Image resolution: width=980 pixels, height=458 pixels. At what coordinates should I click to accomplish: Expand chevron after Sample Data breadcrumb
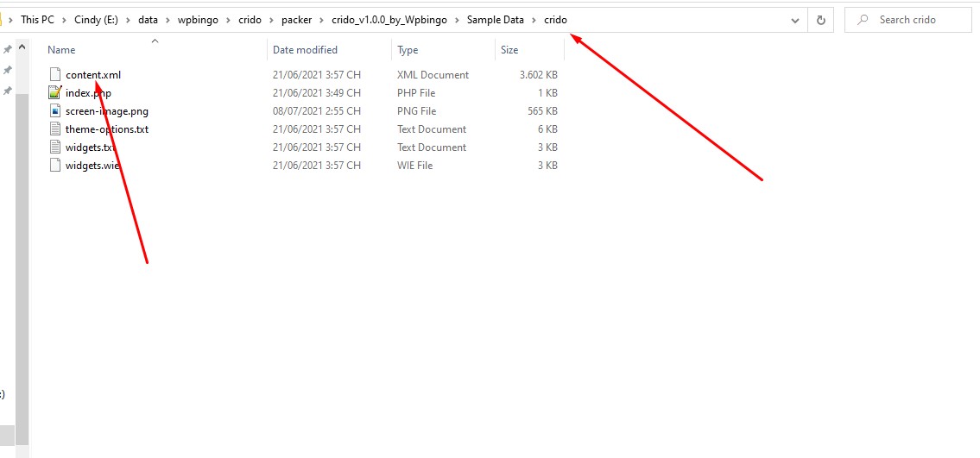click(x=534, y=20)
